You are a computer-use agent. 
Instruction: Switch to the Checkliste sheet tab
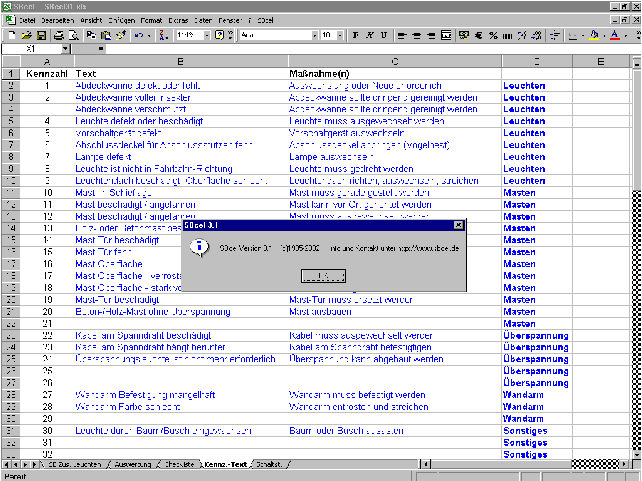[179, 465]
